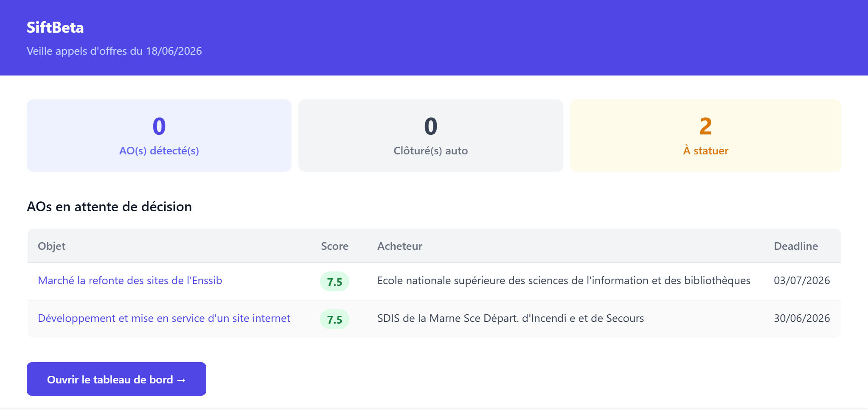
Task: Open the 'Ouvrir le tableau de bord' button
Action: (116, 379)
